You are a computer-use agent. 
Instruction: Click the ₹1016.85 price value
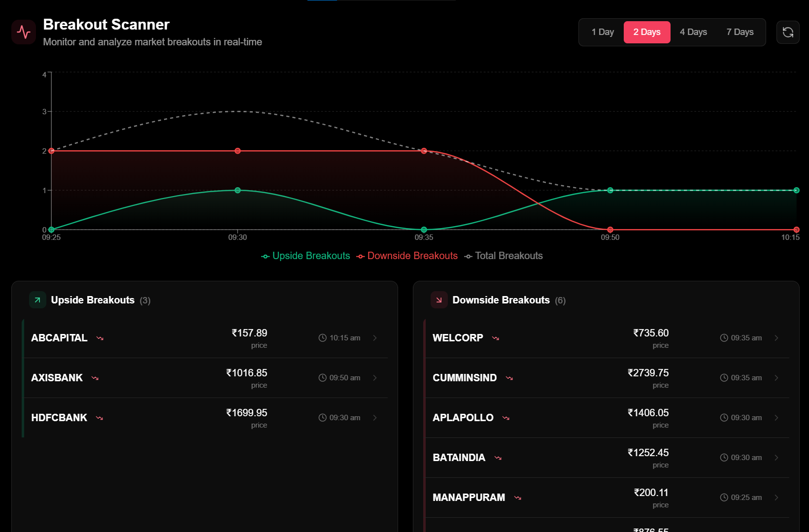tap(246, 373)
